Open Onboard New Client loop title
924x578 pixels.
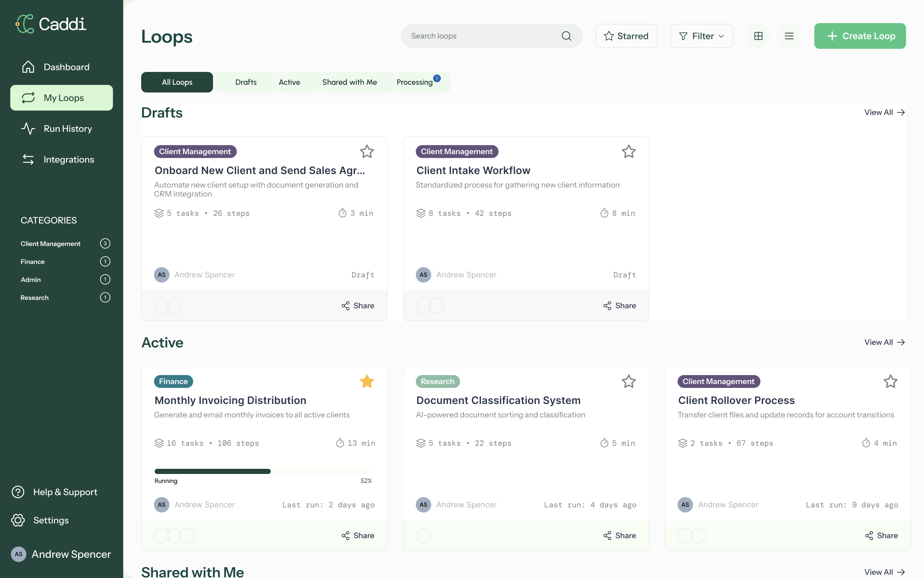click(260, 171)
